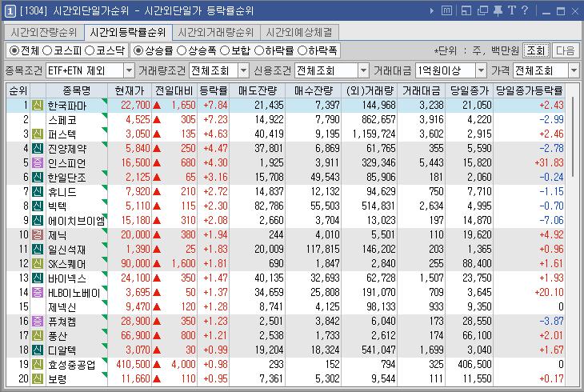
Task: Select the 코스피 radio button
Action: point(47,50)
